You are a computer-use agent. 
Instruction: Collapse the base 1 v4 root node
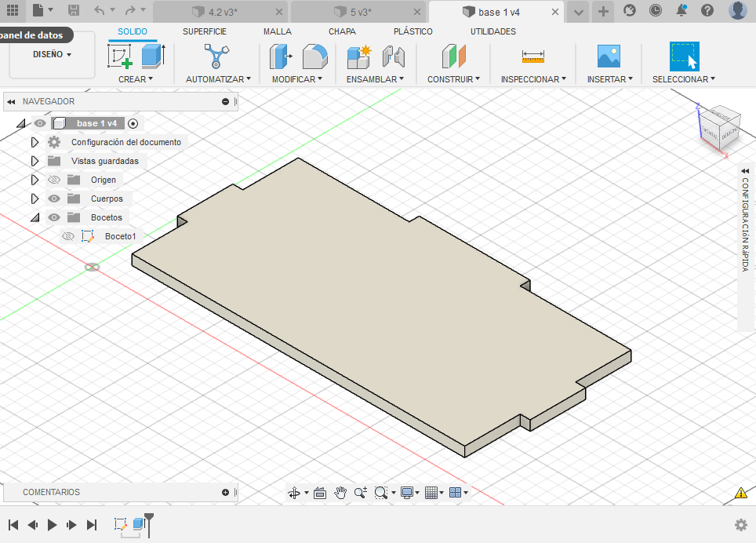(x=21, y=124)
